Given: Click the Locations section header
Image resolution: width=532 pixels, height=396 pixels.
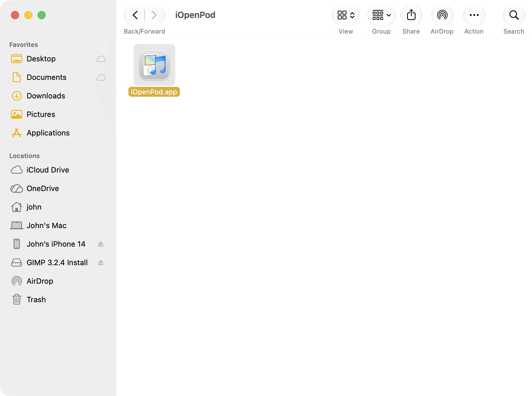Looking at the screenshot, I should click(x=25, y=156).
